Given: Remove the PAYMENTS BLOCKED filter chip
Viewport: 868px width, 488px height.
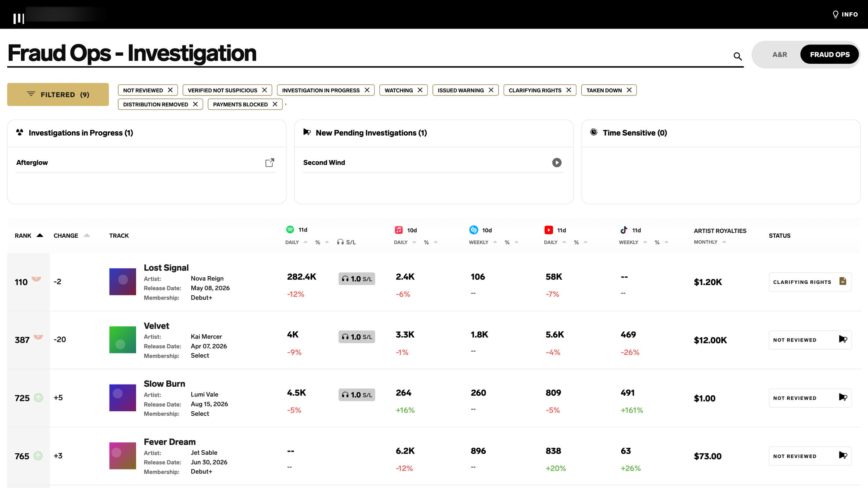Looking at the screenshot, I should click(x=275, y=104).
